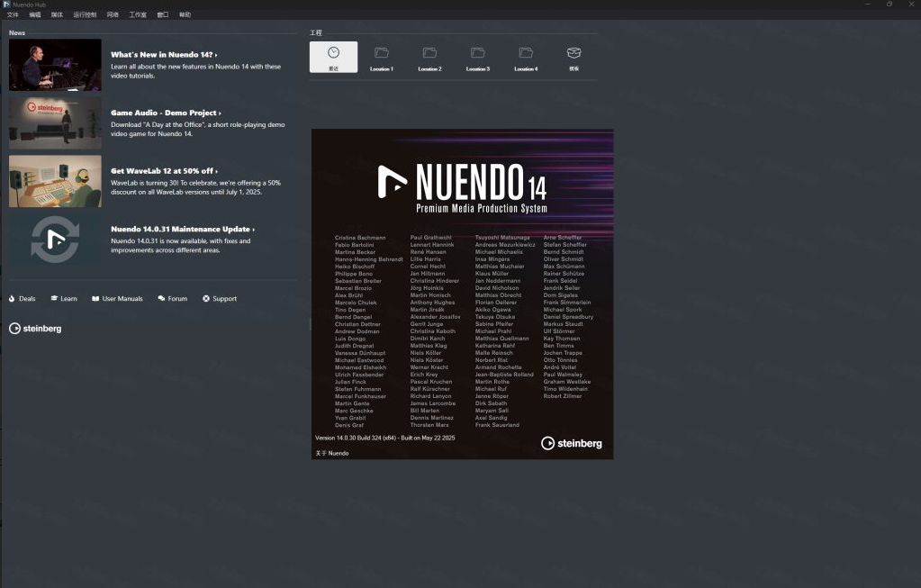Open the User Manuals link
921x588 pixels.
(117, 298)
